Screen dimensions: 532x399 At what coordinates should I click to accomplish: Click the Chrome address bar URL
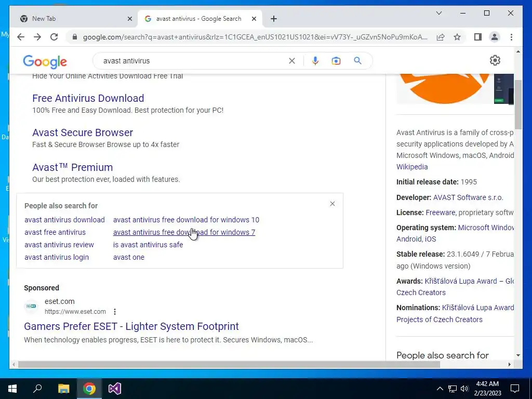coord(255,37)
